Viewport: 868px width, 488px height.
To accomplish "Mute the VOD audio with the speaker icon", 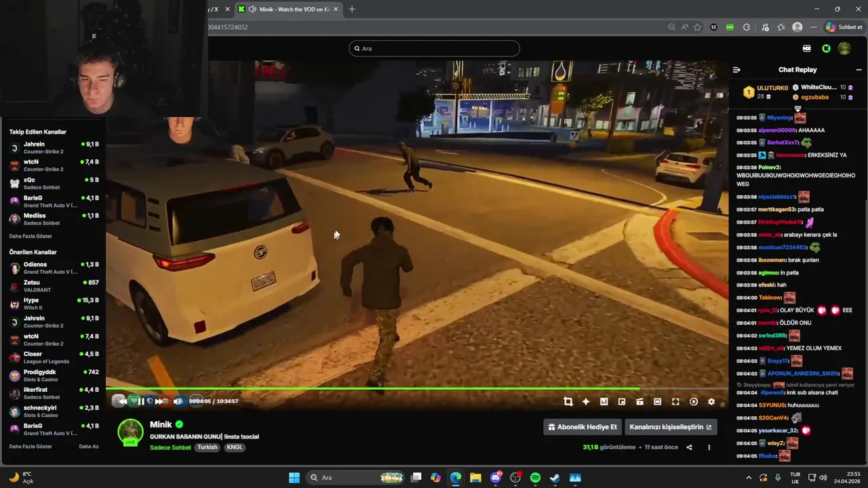I will [x=178, y=401].
